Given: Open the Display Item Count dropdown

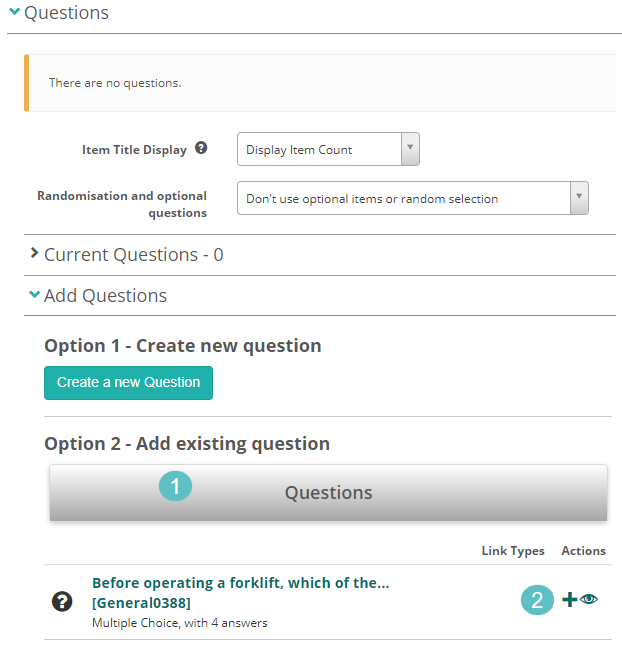Looking at the screenshot, I should [328, 150].
